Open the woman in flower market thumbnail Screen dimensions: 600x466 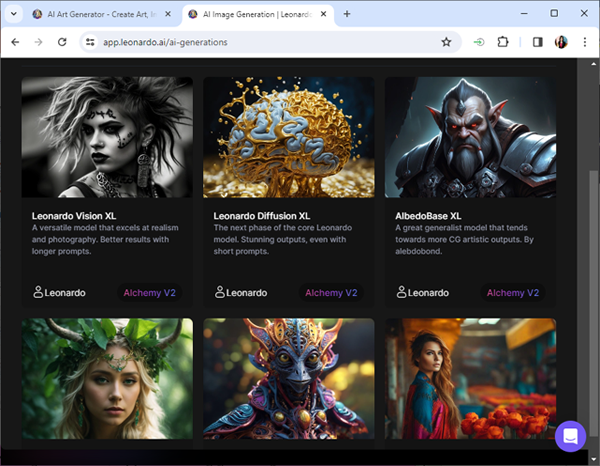coord(470,379)
